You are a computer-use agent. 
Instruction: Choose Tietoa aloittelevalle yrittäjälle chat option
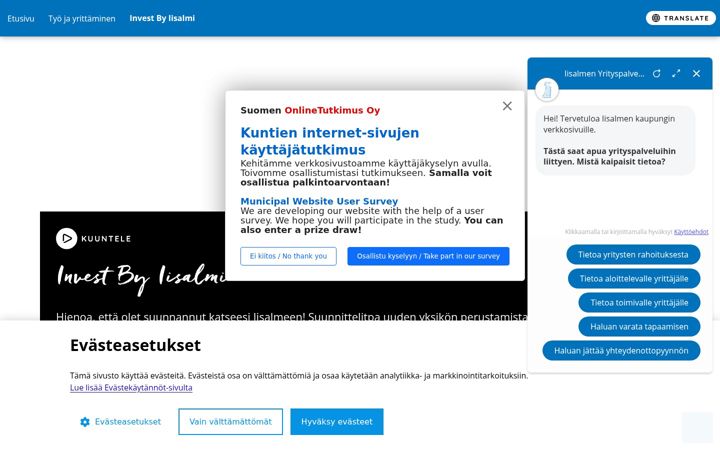click(634, 279)
